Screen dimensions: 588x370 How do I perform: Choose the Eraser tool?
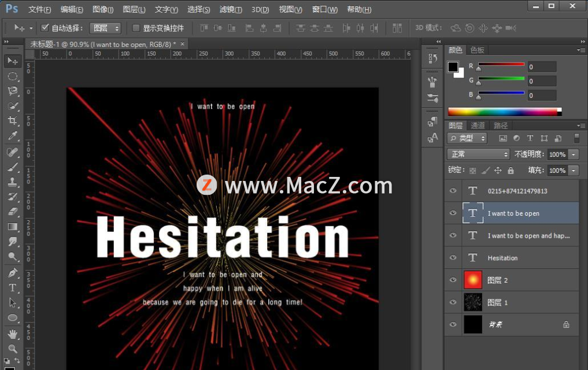[12, 212]
